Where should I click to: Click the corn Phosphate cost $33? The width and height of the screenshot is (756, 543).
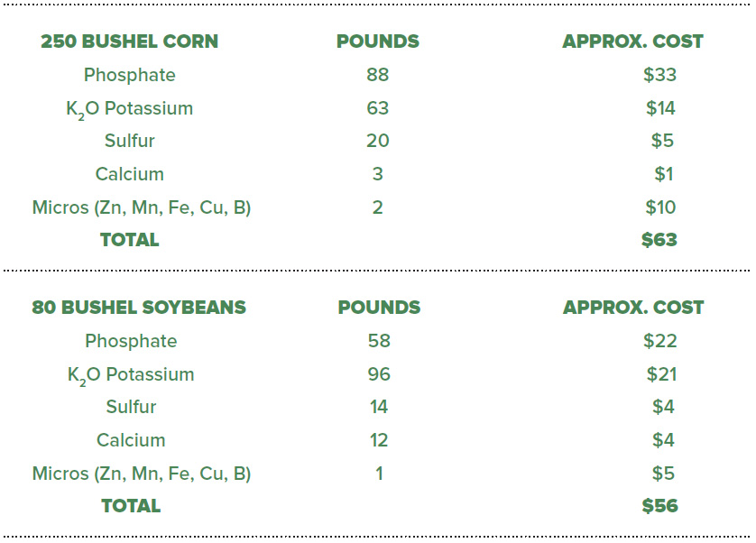[660, 75]
